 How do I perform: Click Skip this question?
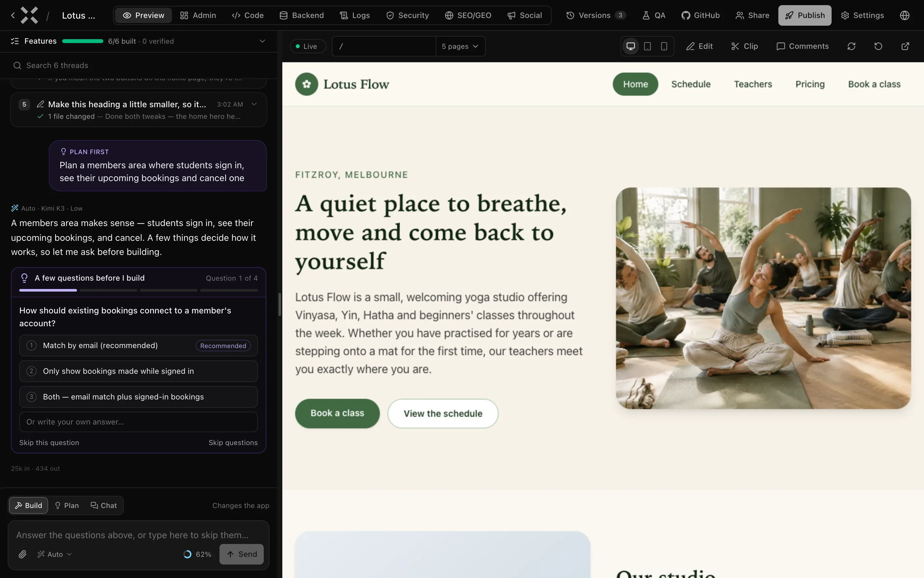(x=49, y=443)
